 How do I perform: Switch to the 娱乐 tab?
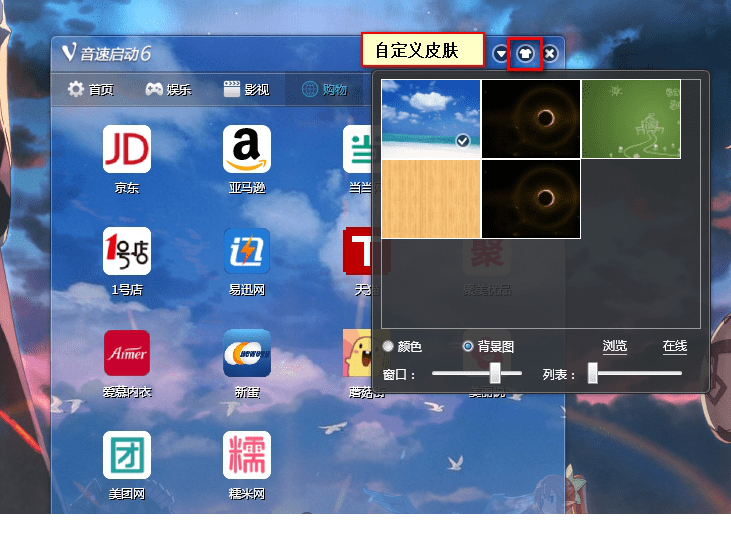(x=168, y=89)
